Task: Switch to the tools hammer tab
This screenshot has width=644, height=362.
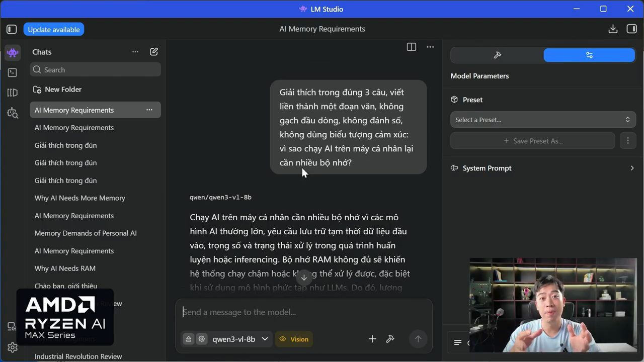Action: pos(497,55)
